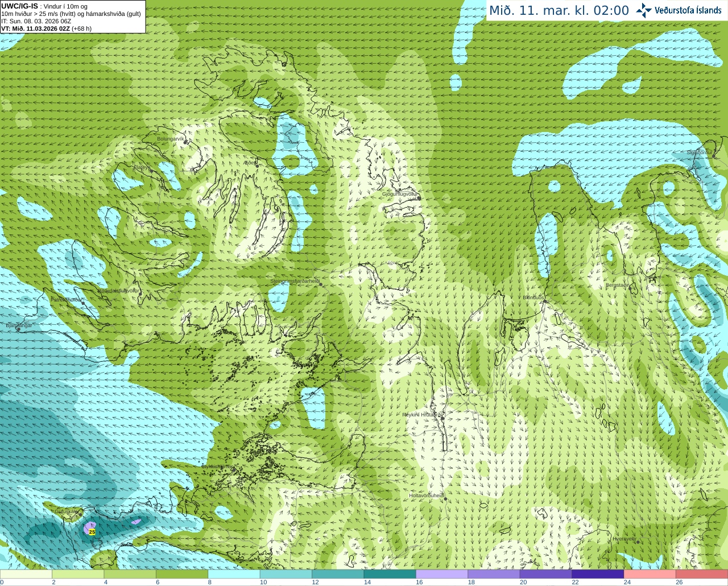The width and height of the screenshot is (728, 586).
Task: Click the Bergstaðir station label
Action: 617,285
